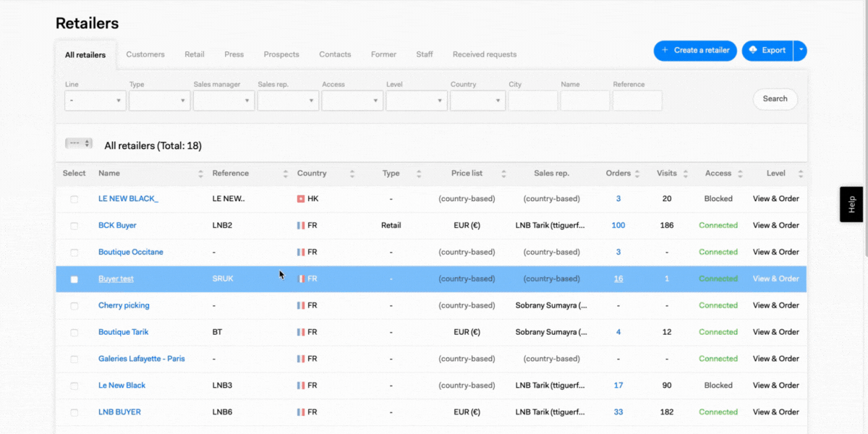This screenshot has width=868, height=434.
Task: Select the Buyer test row checkbox
Action: coord(74,279)
